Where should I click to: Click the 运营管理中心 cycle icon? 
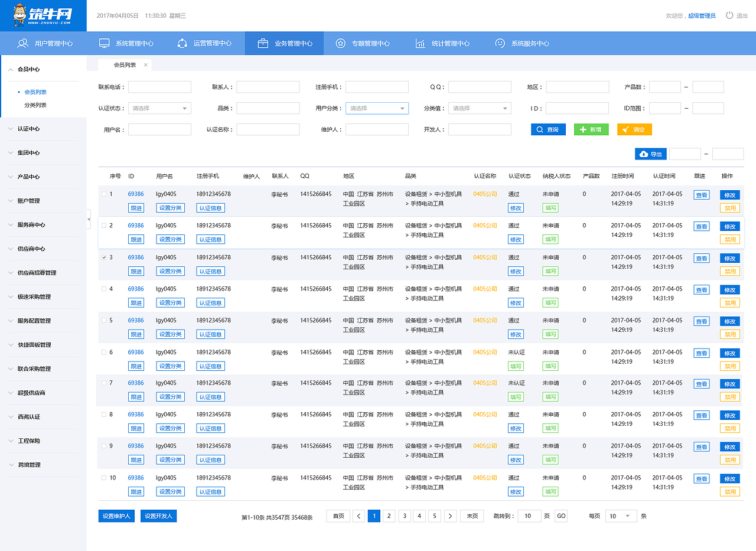[x=182, y=43]
